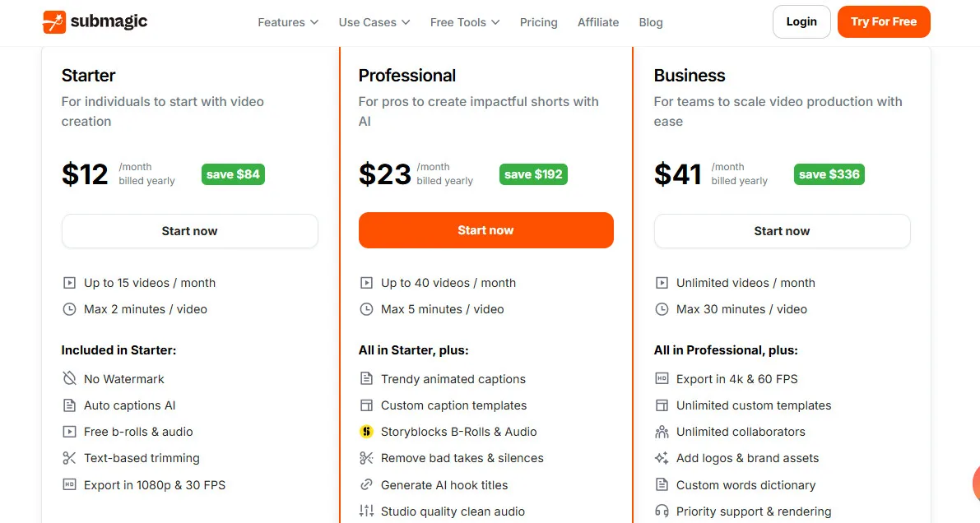This screenshot has width=980, height=523.
Task: Open the Pricing page from the navigation
Action: (x=538, y=22)
